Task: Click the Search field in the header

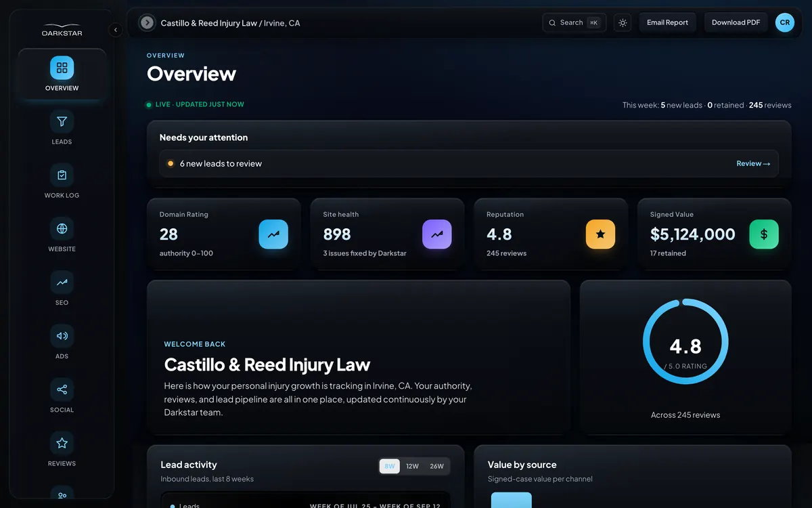Action: [574, 23]
